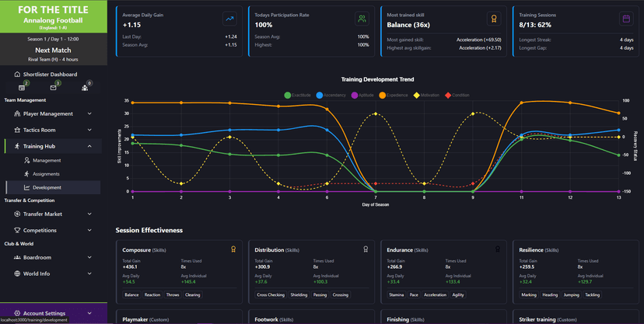The height and width of the screenshot is (324, 644).
Task: Open the Shortlister Dashboard home icon
Action: click(18, 75)
